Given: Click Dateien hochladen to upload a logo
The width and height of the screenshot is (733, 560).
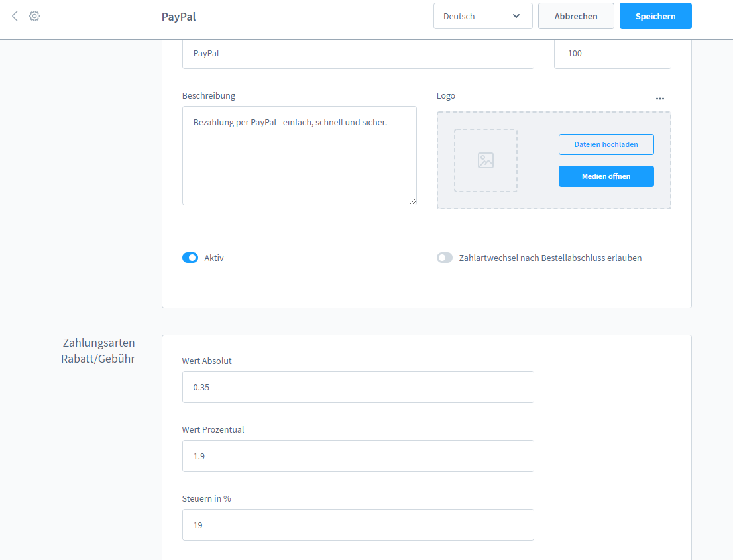Looking at the screenshot, I should pos(606,144).
